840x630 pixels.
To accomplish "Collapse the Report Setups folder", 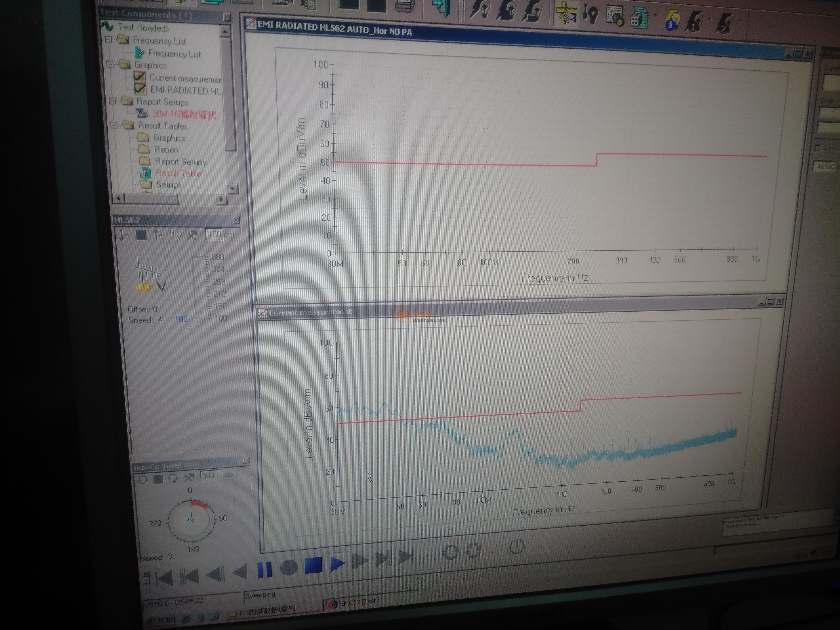I will (x=112, y=101).
